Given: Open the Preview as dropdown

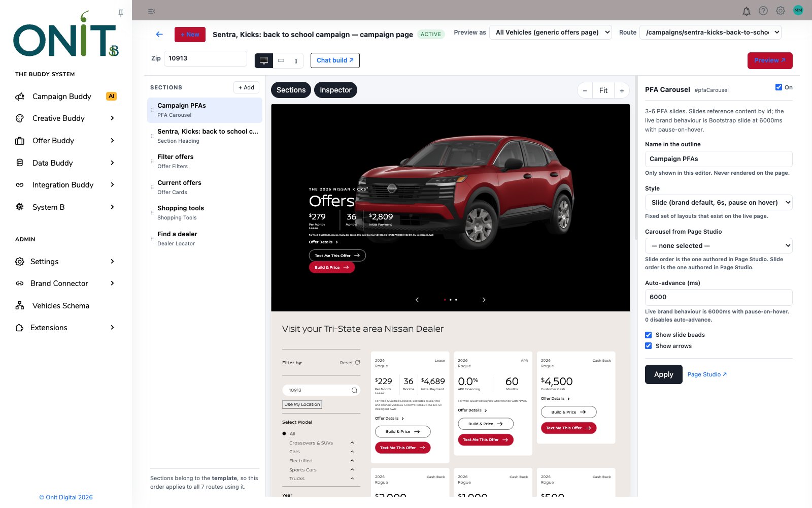Looking at the screenshot, I should (551, 33).
